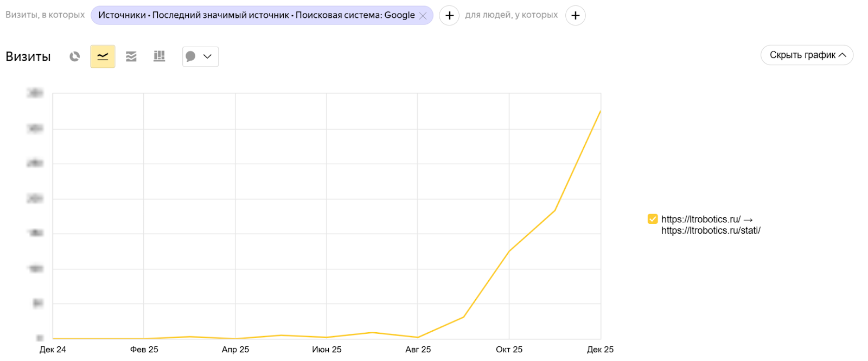Switch to stacked area chart view

pyautogui.click(x=131, y=56)
